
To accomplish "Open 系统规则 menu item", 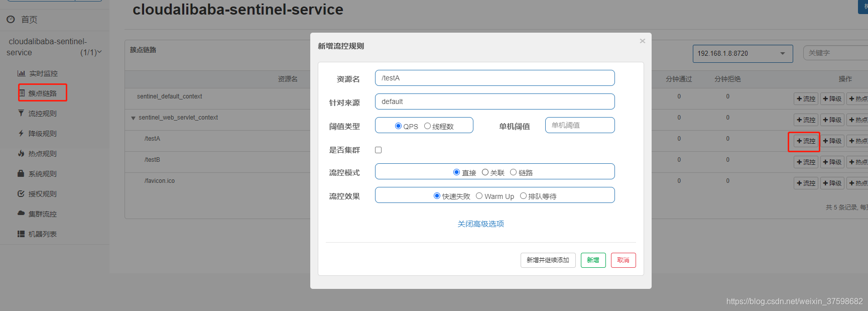I will (x=43, y=174).
